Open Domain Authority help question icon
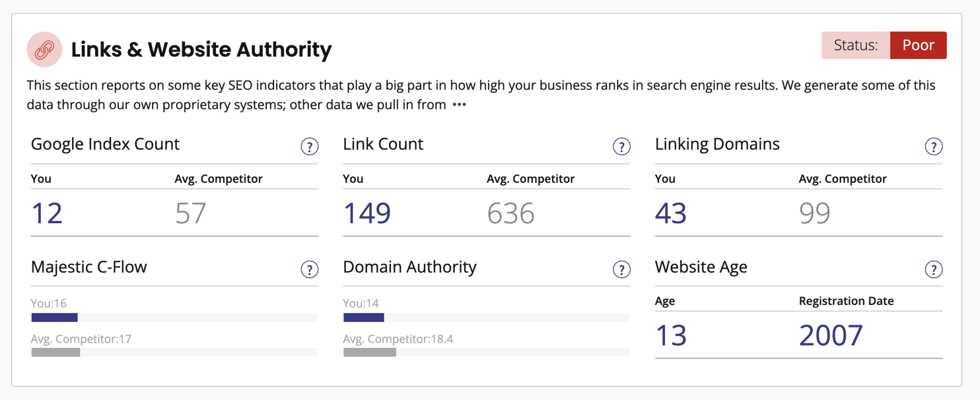The width and height of the screenshot is (980, 400). (x=621, y=269)
